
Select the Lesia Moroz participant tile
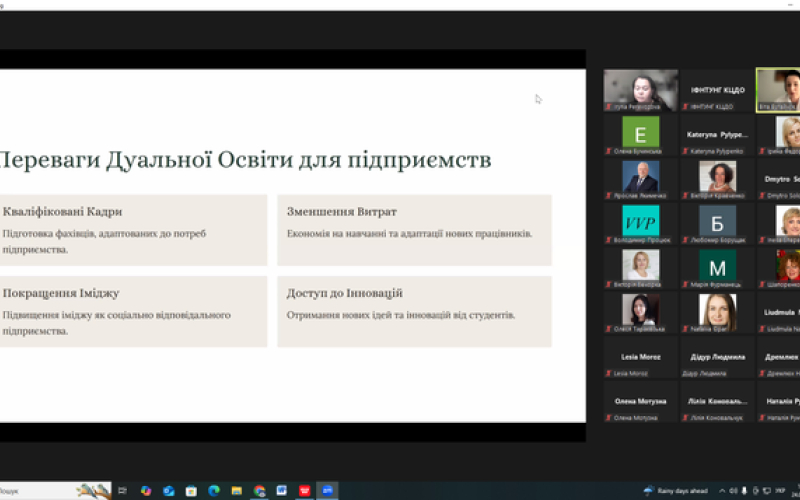[x=641, y=357]
